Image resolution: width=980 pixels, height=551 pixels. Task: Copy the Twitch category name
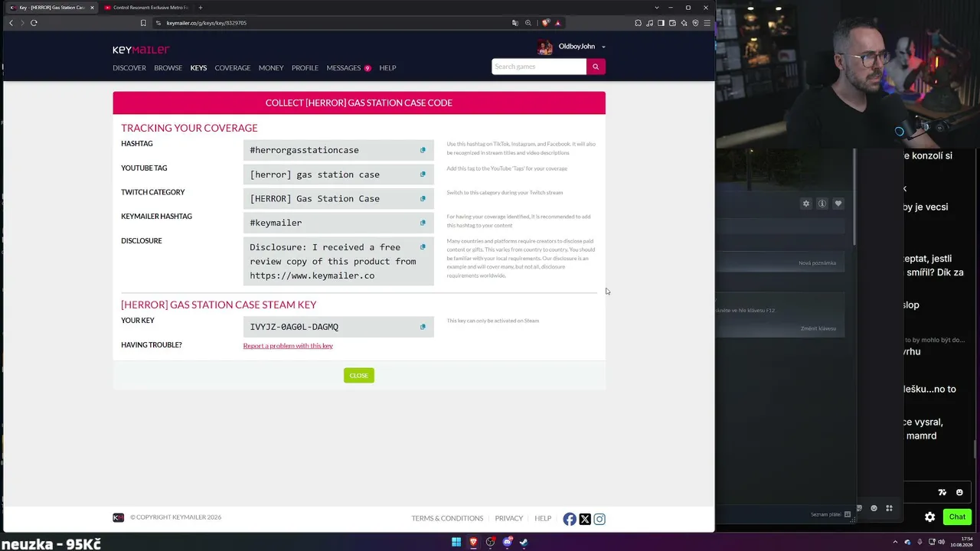tap(423, 198)
